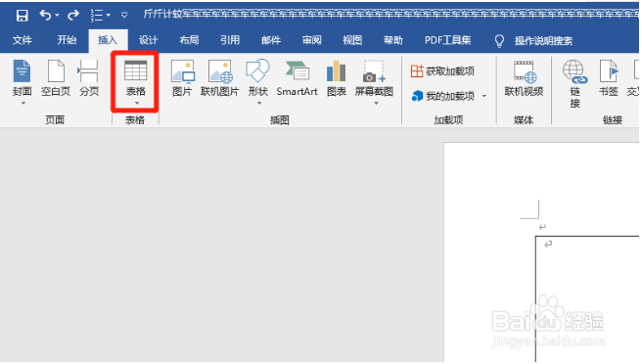Viewport: 642px width, 364px height.
Task: Redo the last action
Action: click(73, 16)
